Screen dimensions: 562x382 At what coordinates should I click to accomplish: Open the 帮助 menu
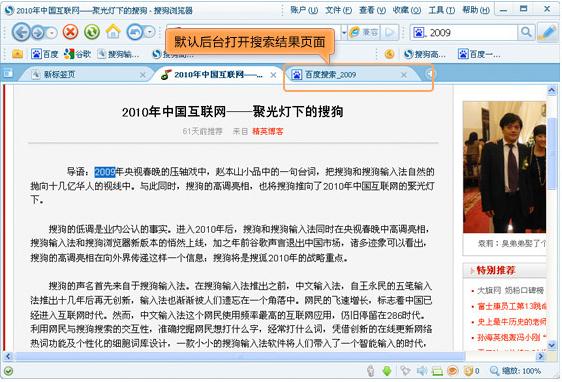coord(476,10)
